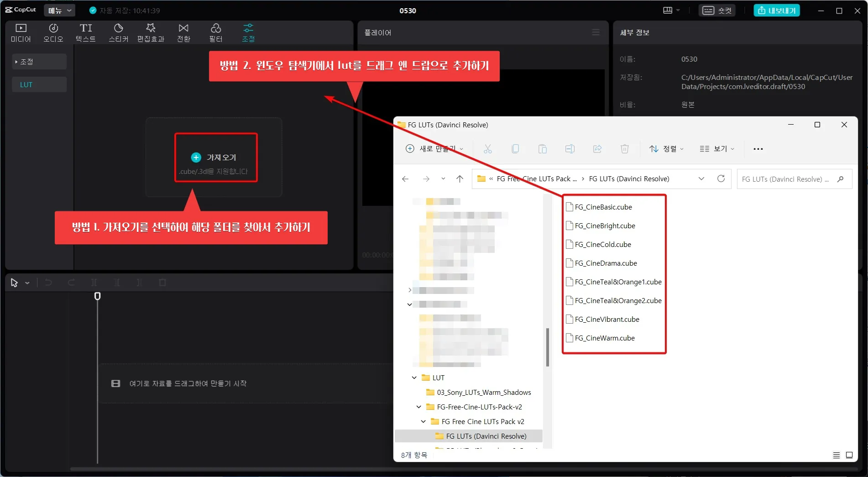
Task: Click FG Free Cine LUTs Pack breadcrumb
Action: click(537, 179)
